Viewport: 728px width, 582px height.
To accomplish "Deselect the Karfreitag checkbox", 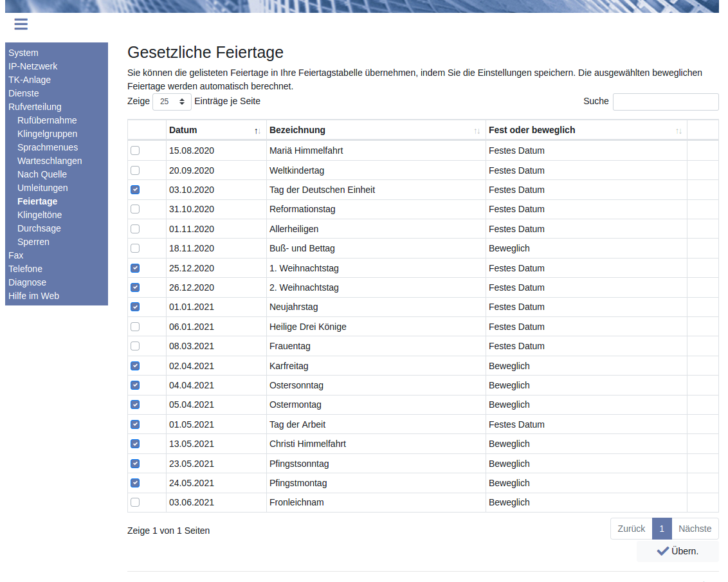I will (x=135, y=366).
